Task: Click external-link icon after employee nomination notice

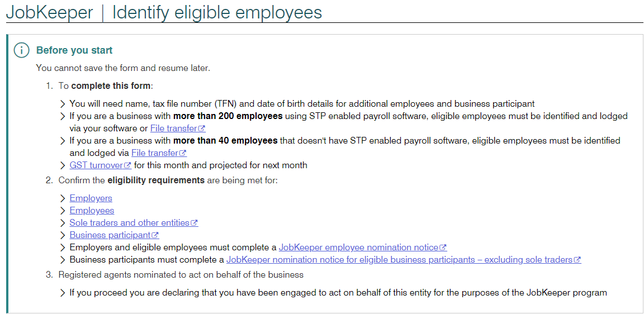Action: click(x=443, y=248)
